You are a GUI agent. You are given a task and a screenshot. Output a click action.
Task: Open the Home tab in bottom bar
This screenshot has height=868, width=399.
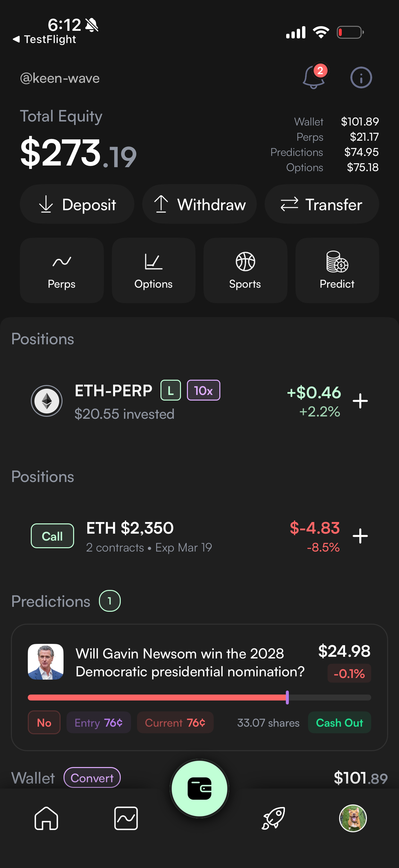(x=46, y=818)
